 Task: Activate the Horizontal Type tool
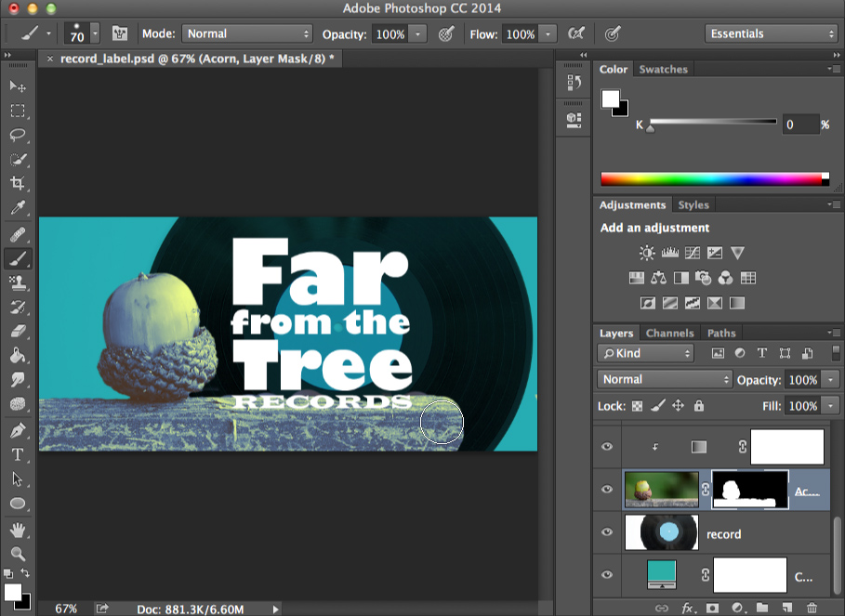click(x=17, y=455)
